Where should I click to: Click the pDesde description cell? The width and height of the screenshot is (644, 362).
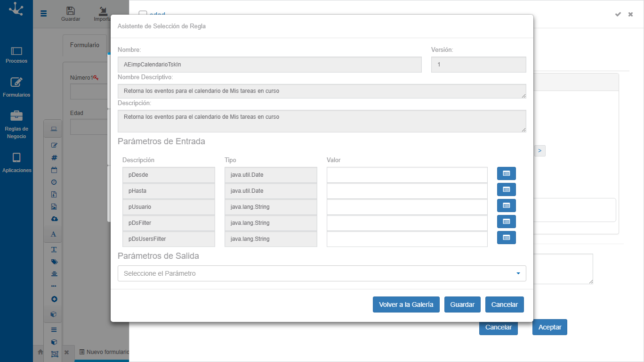169,175
